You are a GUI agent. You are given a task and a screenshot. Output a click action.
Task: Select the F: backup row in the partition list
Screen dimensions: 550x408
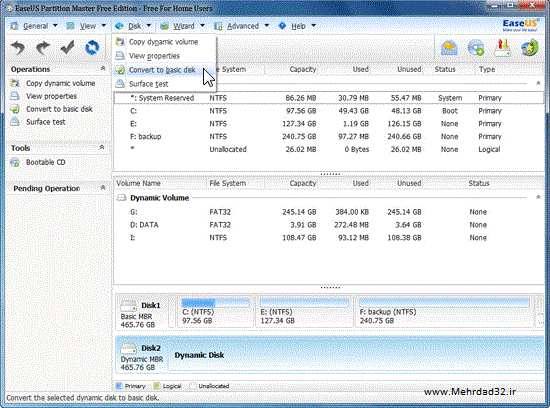pos(329,136)
